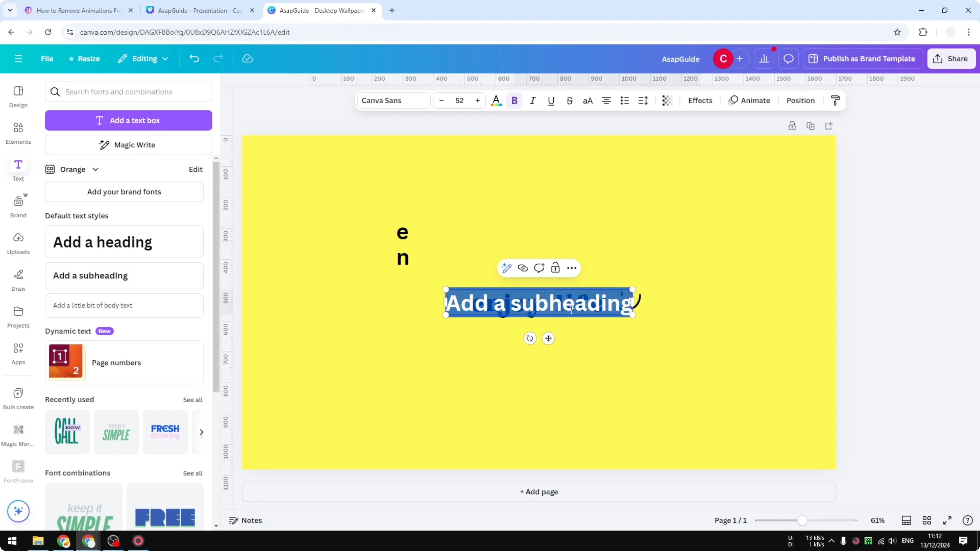Open the Canva Sans font selector
Image resolution: width=980 pixels, height=551 pixels.
coord(393,100)
